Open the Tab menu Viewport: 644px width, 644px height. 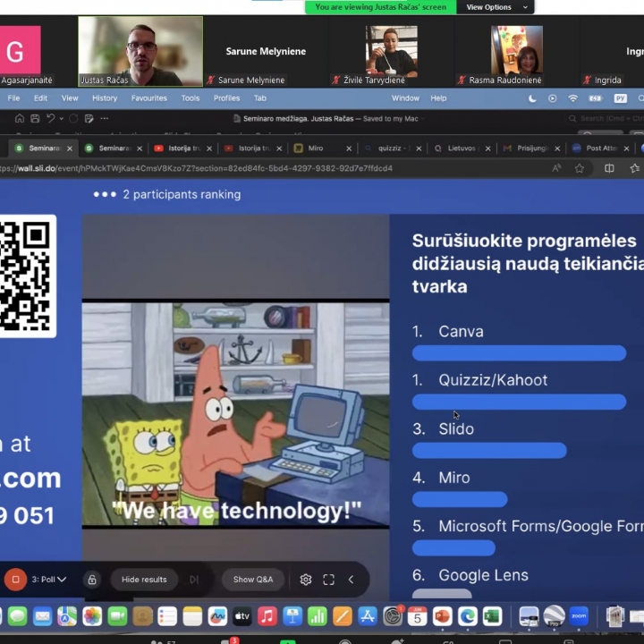tap(260, 98)
